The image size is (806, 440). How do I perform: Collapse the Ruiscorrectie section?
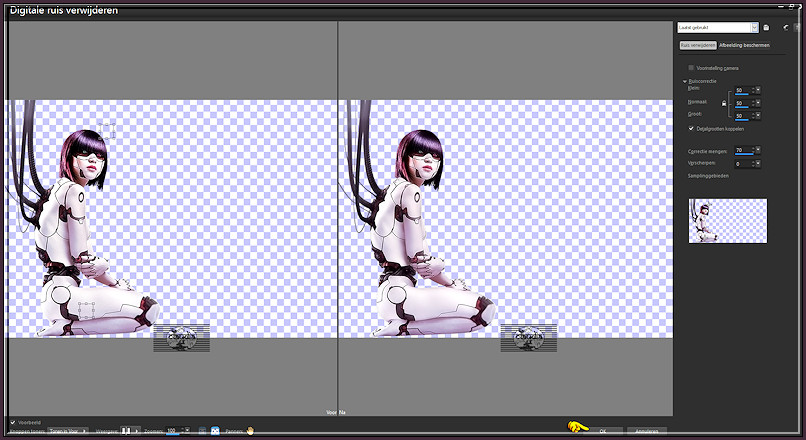click(685, 81)
